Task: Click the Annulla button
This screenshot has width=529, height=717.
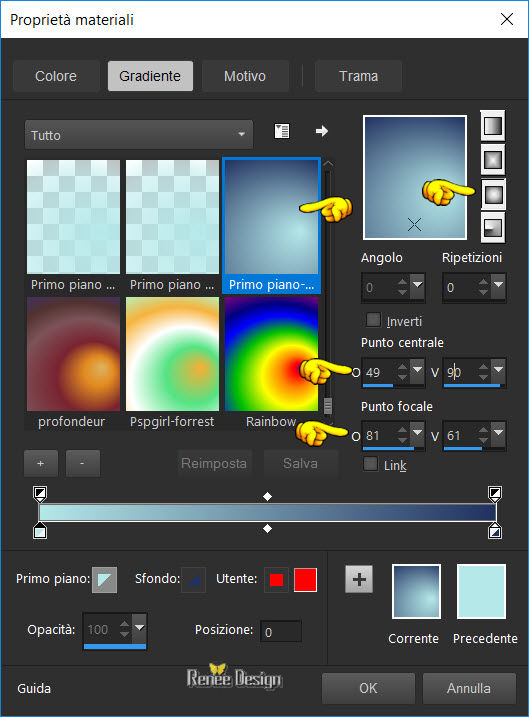Action: (x=469, y=688)
